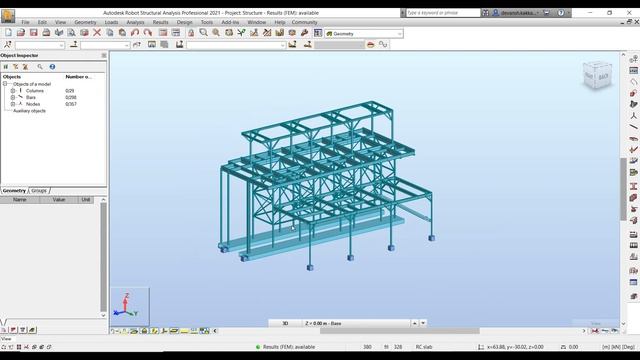Click the Auxiliary objects tree item

tap(29, 111)
